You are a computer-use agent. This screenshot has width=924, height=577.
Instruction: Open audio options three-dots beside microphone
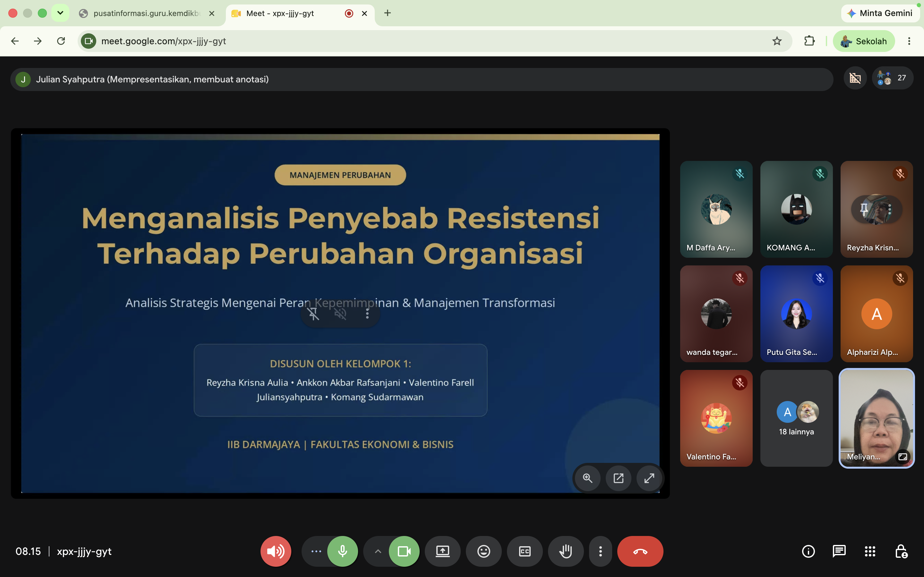pos(316,551)
